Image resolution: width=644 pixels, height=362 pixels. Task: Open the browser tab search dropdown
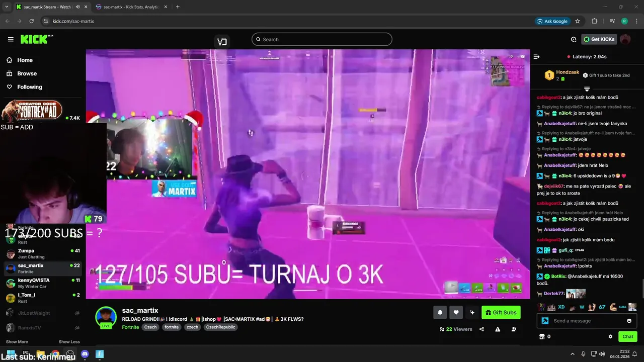pyautogui.click(x=6, y=7)
